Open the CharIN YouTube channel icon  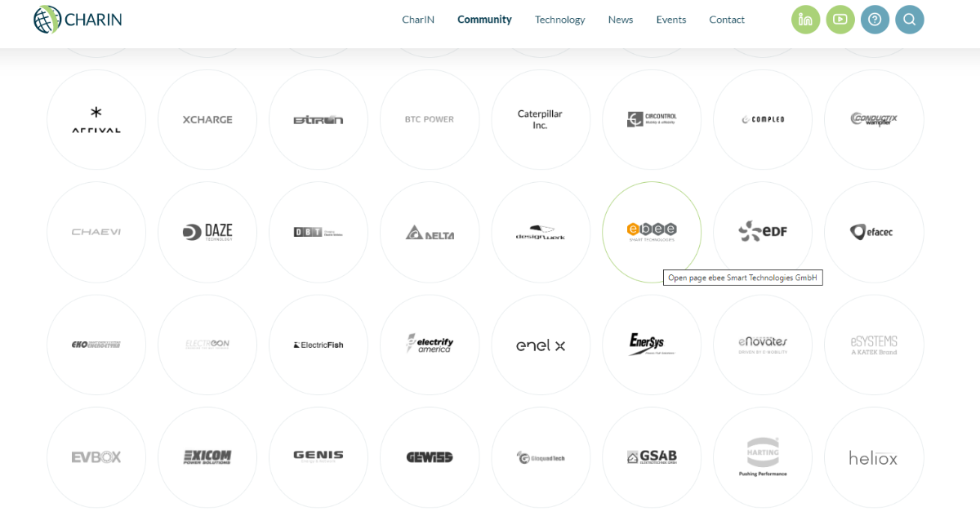[x=840, y=20]
